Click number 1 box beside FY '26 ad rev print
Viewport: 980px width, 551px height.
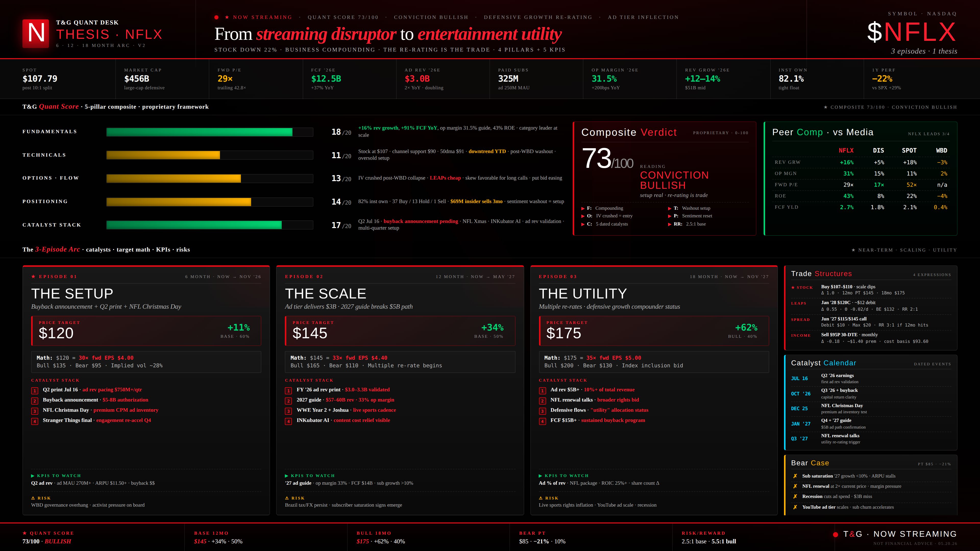click(x=288, y=391)
